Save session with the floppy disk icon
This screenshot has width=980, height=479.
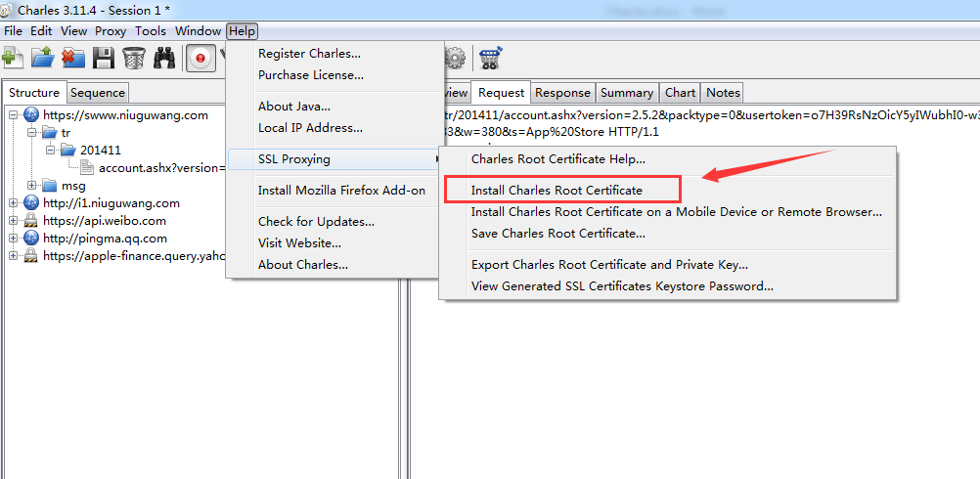(x=103, y=58)
